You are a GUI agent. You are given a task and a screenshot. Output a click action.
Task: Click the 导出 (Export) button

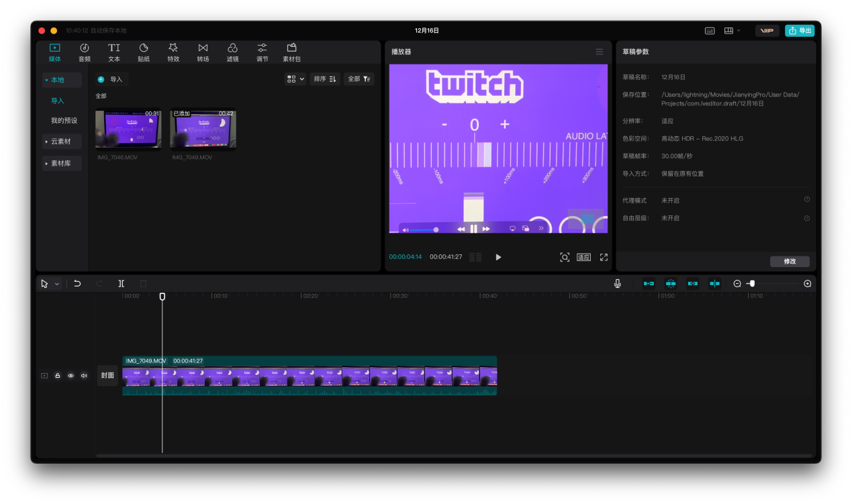(x=800, y=31)
